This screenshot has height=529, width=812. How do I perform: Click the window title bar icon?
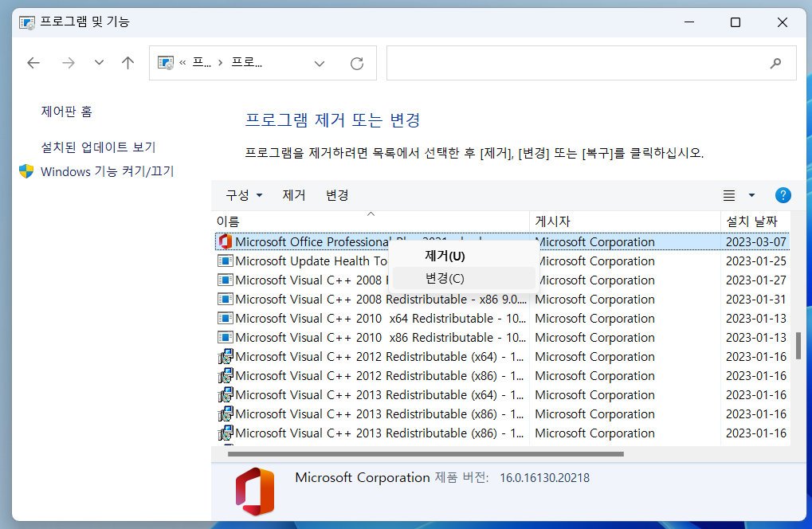click(x=27, y=22)
